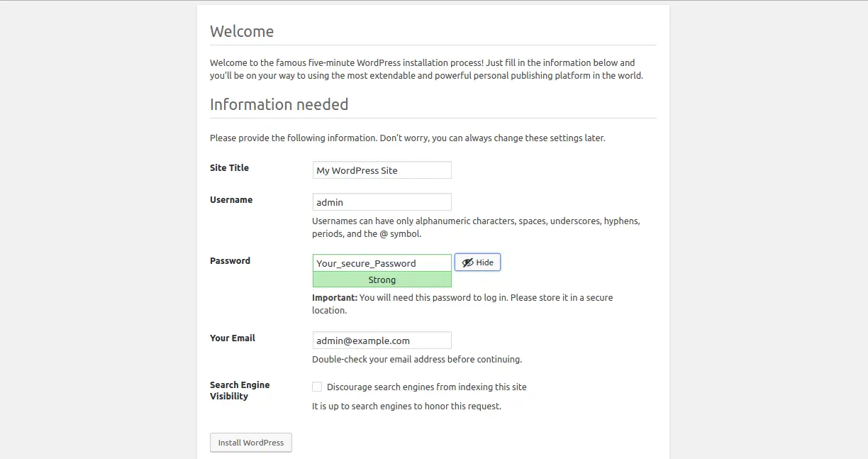The image size is (868, 459).
Task: Click the Site Title input field
Action: (x=382, y=170)
